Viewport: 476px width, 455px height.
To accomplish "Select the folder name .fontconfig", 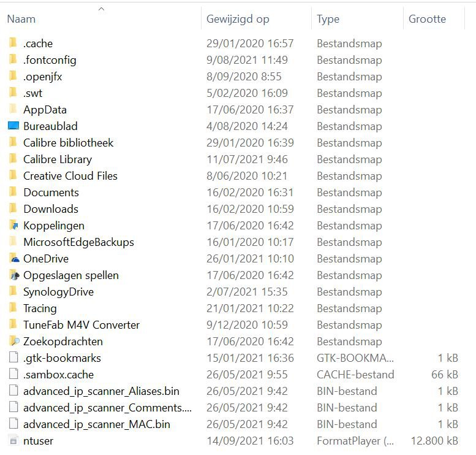I will click(50, 60).
